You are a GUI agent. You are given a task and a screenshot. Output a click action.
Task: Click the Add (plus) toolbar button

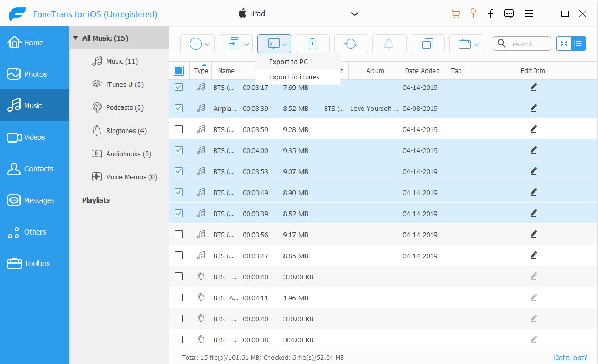196,44
